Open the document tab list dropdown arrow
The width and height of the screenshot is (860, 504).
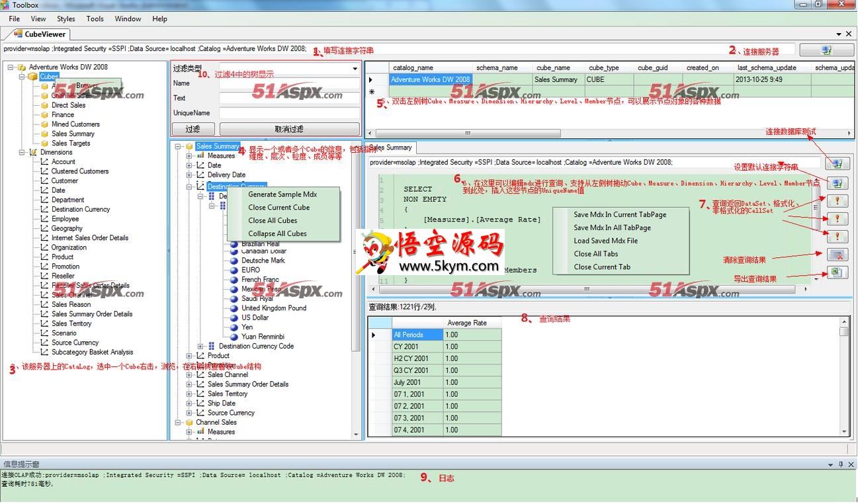click(839, 34)
